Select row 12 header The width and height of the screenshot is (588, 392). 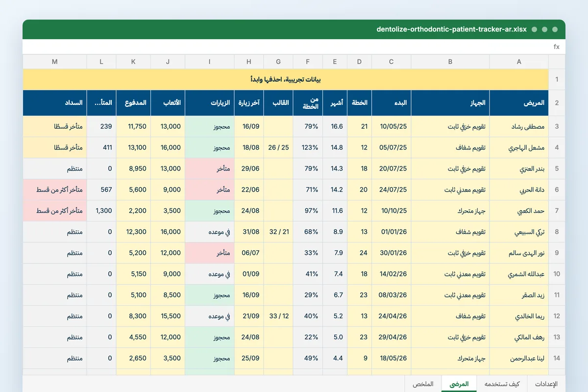557,316
